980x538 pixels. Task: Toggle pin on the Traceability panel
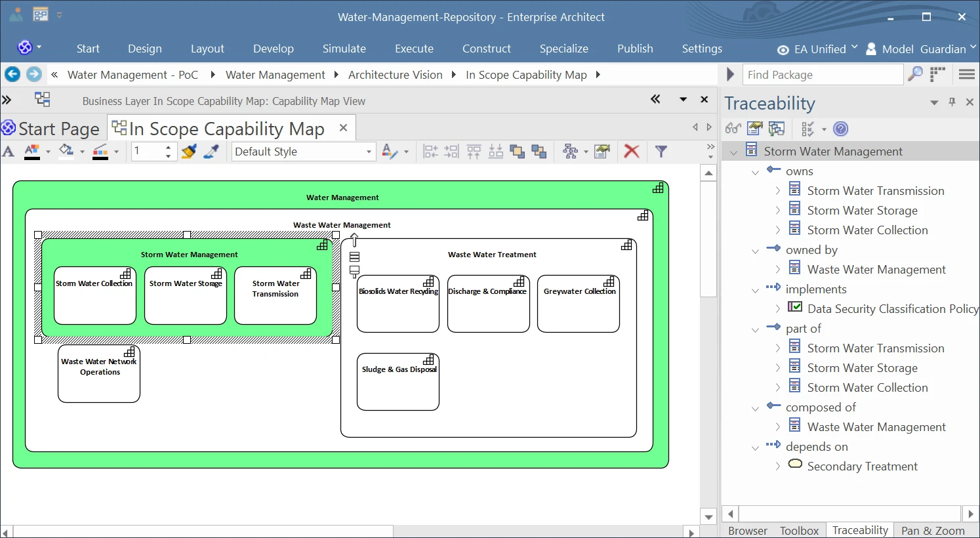tap(952, 102)
